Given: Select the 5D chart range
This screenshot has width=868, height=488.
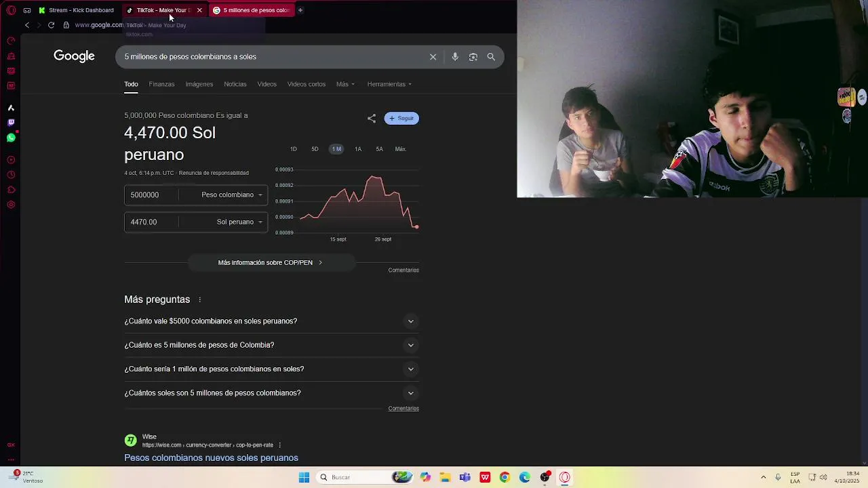Looking at the screenshot, I should pos(315,149).
